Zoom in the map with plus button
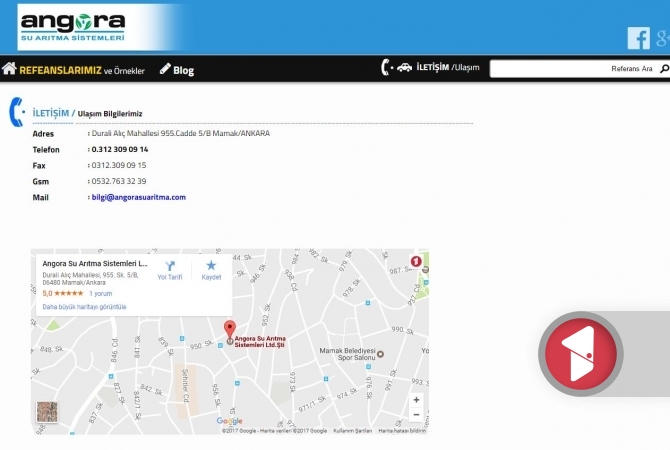Screen dimensions: 670x450 click(x=416, y=400)
